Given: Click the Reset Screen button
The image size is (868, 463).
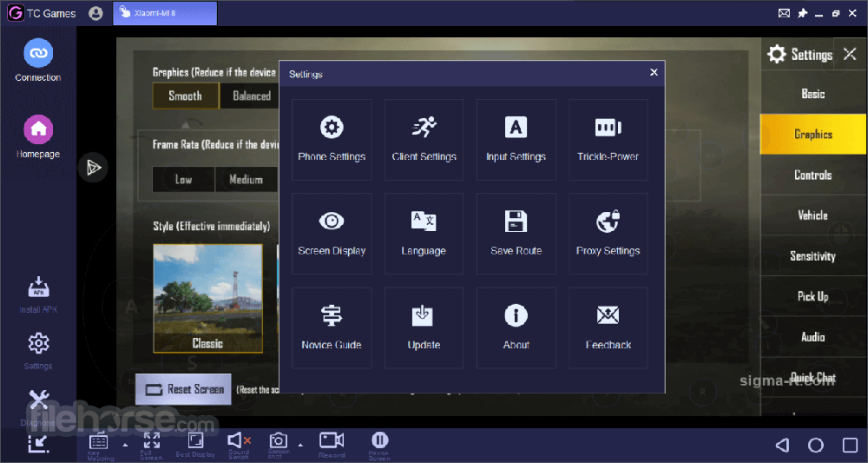Looking at the screenshot, I should pyautogui.click(x=184, y=389).
